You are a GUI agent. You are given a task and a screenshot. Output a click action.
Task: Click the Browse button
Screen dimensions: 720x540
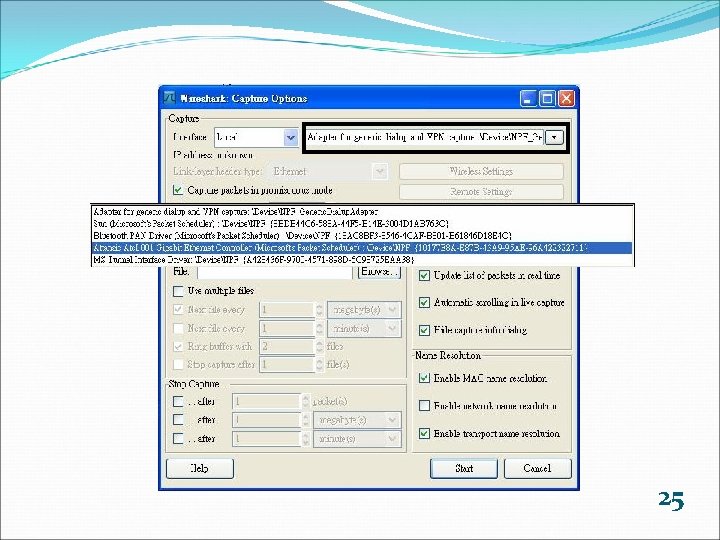379,272
